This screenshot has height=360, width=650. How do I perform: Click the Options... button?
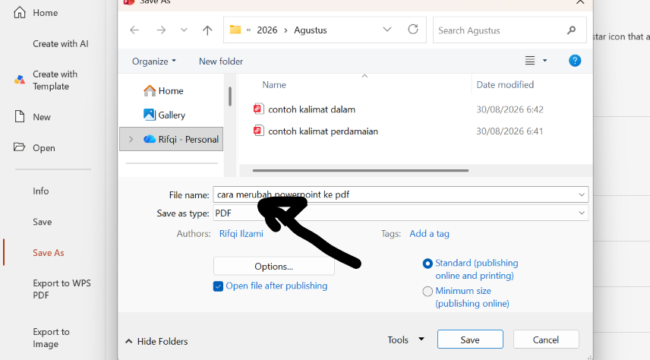click(274, 266)
